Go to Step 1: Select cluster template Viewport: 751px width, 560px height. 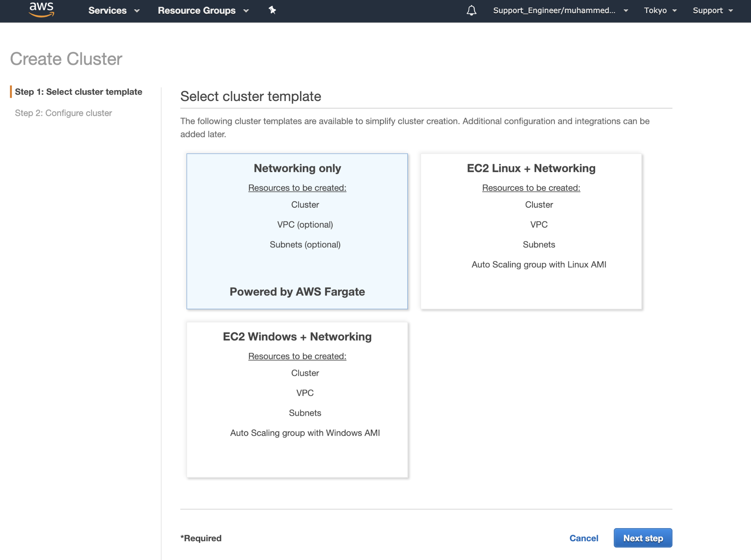click(x=79, y=92)
